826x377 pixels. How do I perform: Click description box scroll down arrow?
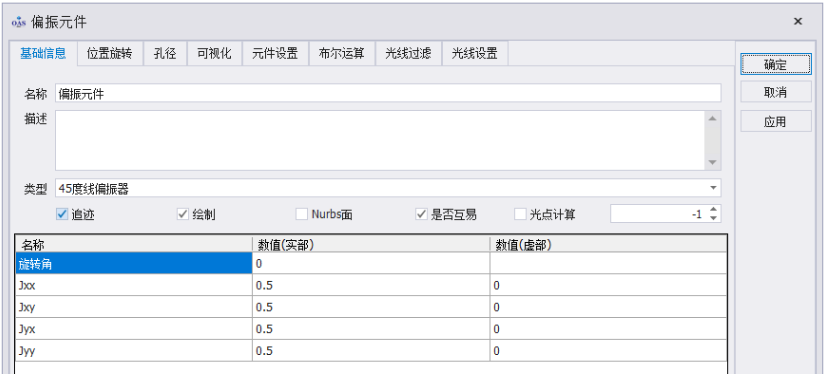(x=713, y=163)
